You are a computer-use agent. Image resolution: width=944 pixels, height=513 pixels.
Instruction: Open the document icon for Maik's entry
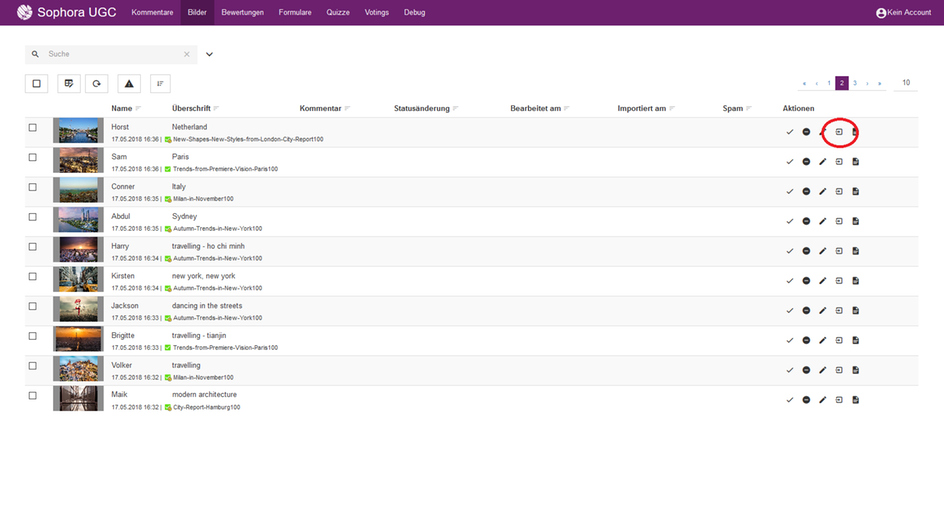coord(856,400)
